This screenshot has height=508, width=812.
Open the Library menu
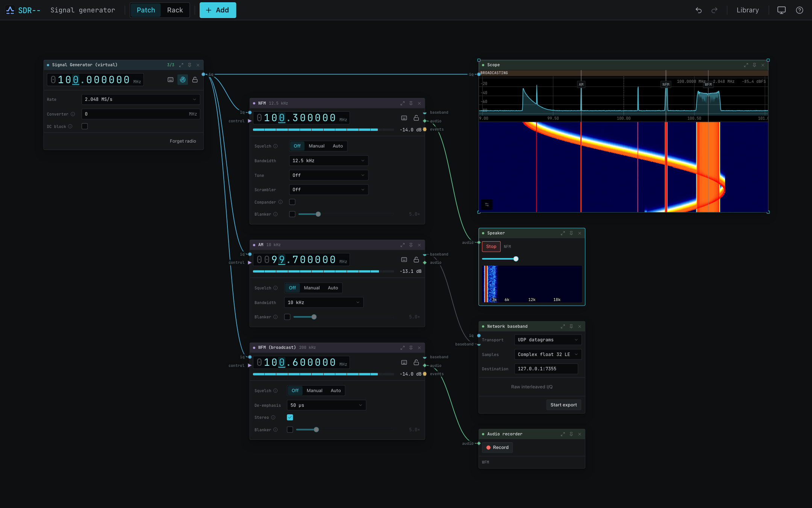747,10
